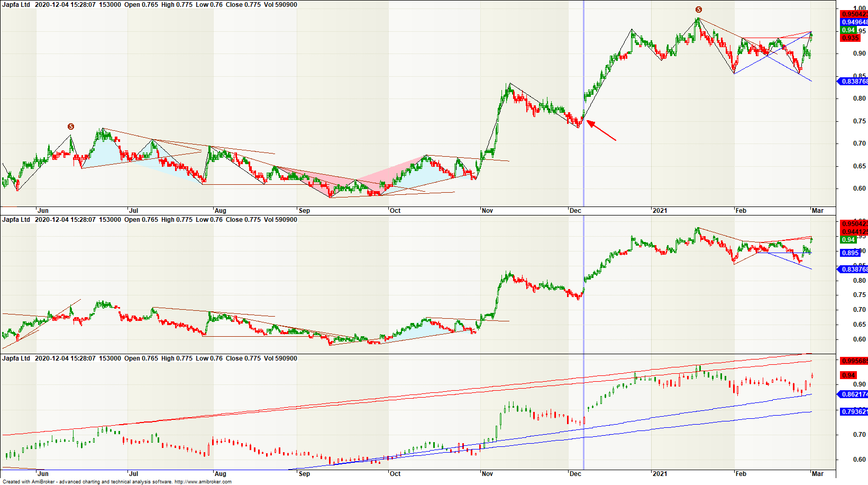Click the Mar label on top pane time axis
The image size is (868, 485).
pyautogui.click(x=818, y=211)
